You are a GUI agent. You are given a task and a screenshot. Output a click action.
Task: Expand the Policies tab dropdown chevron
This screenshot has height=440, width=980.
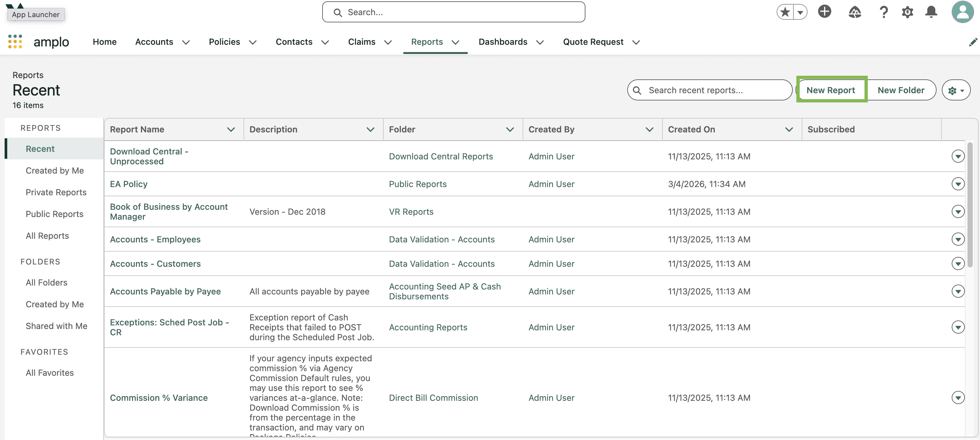click(253, 42)
